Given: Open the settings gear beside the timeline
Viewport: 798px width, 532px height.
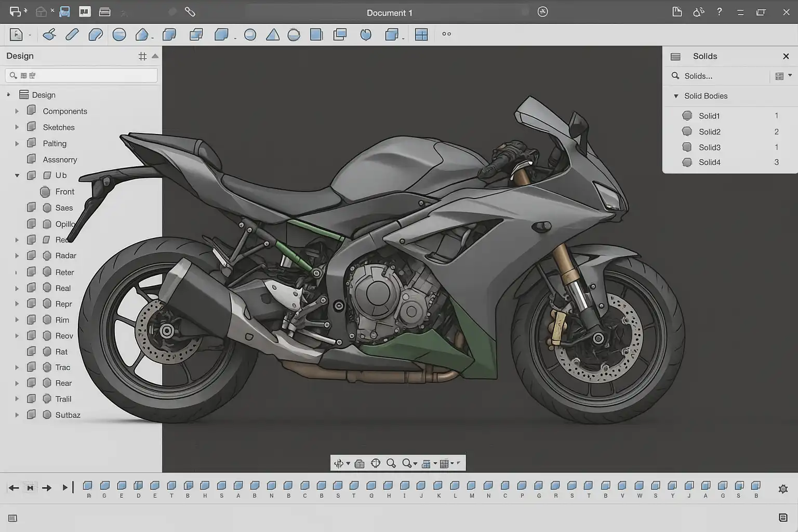Looking at the screenshot, I should coord(783,489).
